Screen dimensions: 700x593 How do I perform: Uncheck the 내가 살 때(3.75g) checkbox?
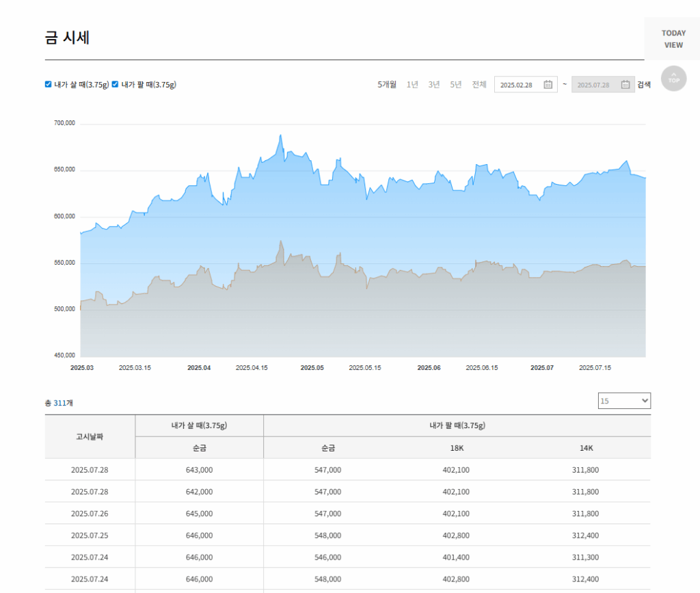(49, 84)
